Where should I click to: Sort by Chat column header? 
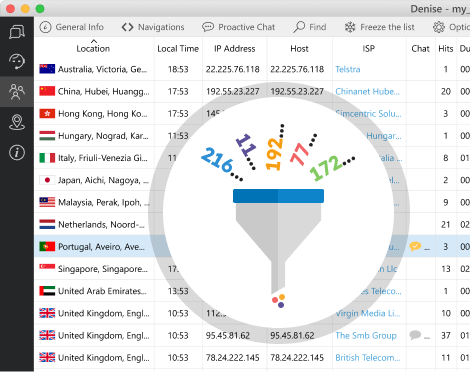coord(420,49)
